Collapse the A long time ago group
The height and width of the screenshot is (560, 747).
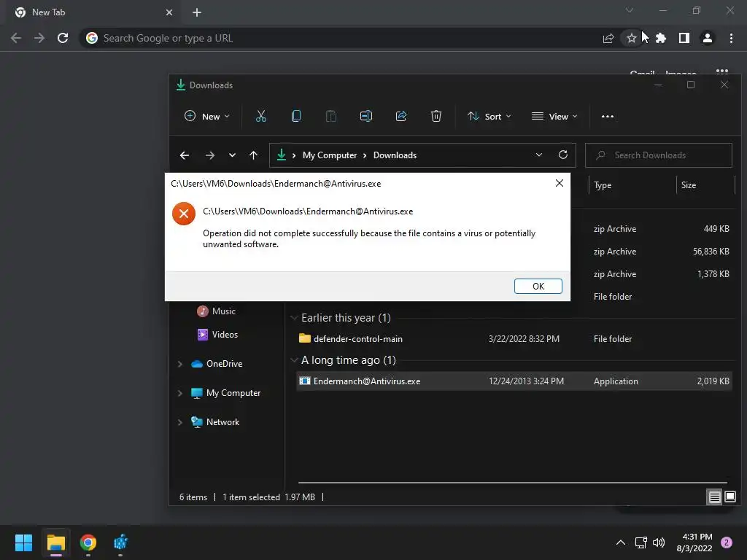294,360
